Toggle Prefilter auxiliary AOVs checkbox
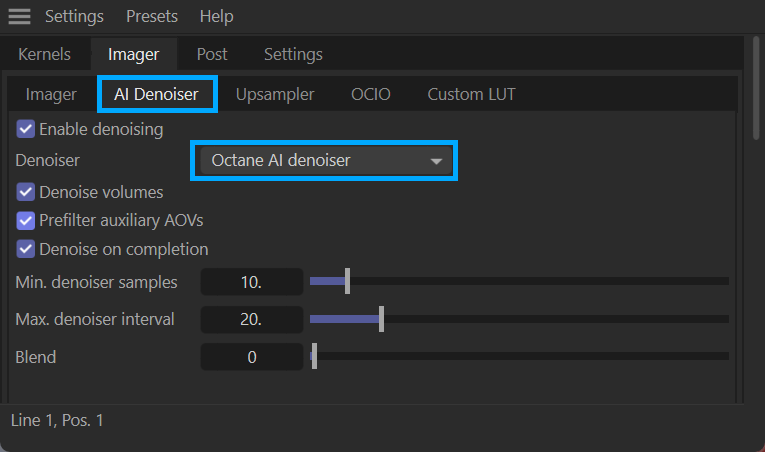Screen dimensions: 765x452 [x=26, y=220]
